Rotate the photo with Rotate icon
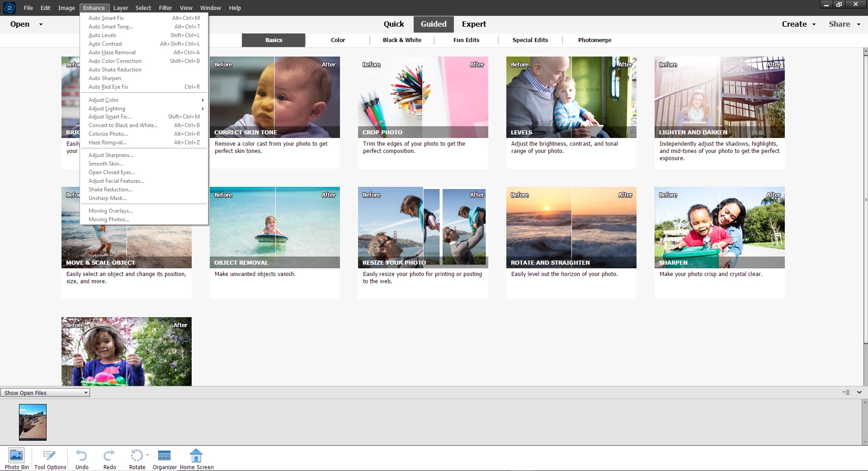The image size is (868, 471). coord(137,455)
